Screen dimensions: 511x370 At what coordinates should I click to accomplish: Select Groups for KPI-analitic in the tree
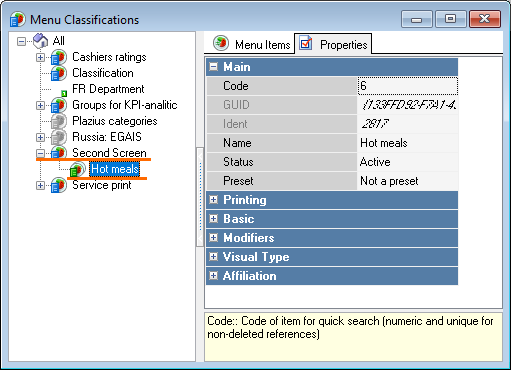(125, 105)
